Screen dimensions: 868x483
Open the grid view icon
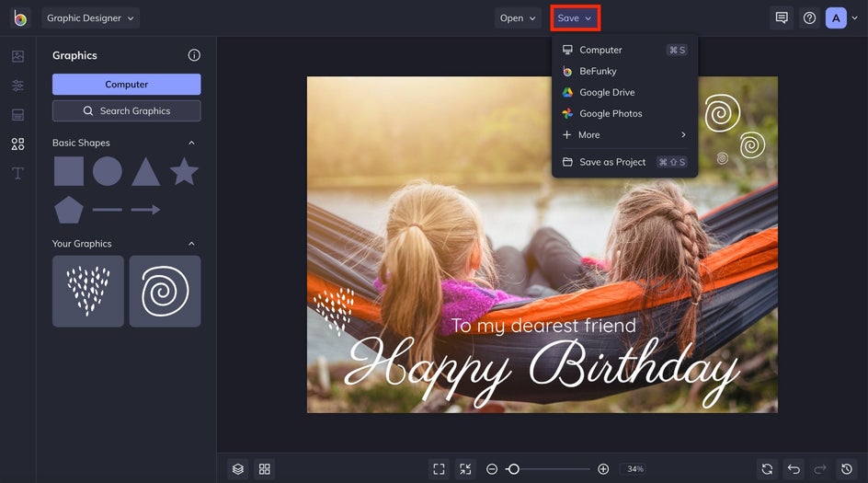coord(265,469)
